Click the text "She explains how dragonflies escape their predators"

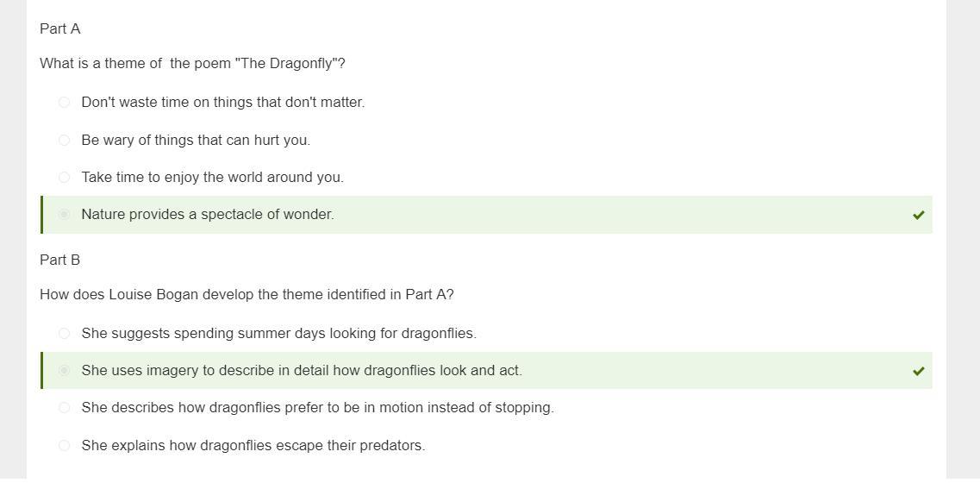253,445
